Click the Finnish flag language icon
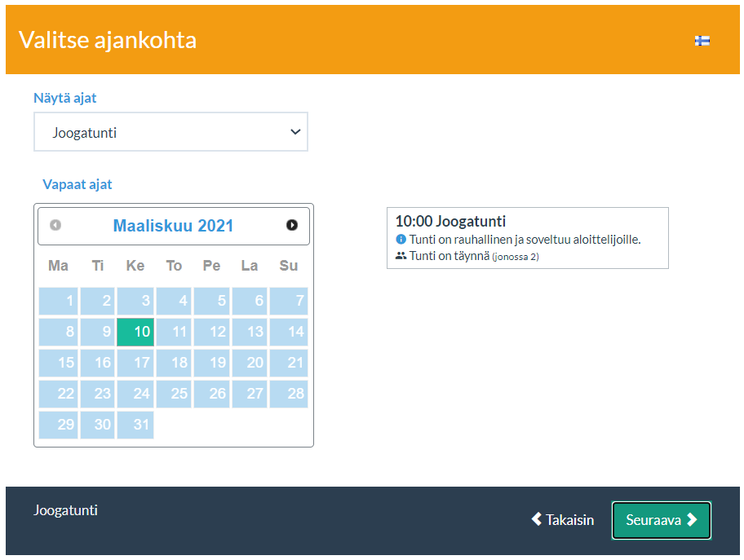 coord(702,41)
